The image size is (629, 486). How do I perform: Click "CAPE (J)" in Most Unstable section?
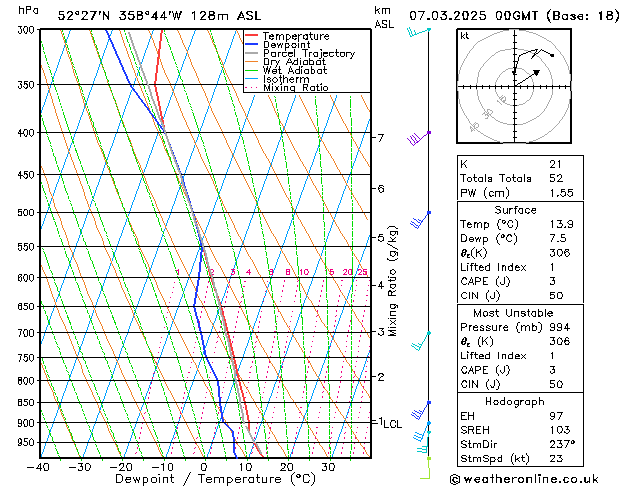click(485, 370)
